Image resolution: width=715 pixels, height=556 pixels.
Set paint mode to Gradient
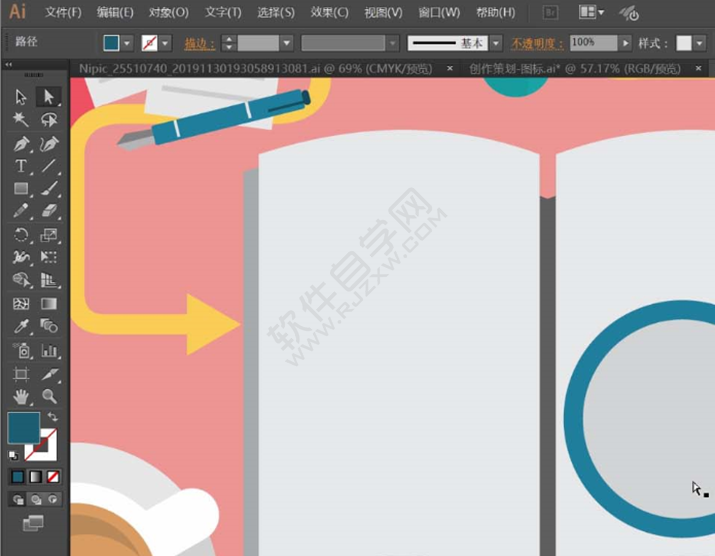35,477
